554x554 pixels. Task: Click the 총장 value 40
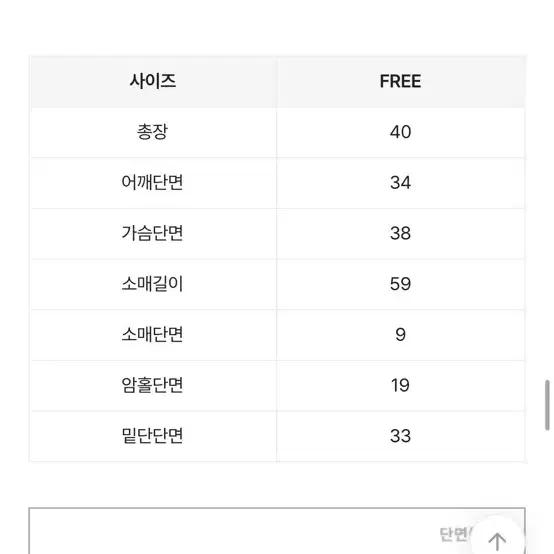pyautogui.click(x=400, y=132)
